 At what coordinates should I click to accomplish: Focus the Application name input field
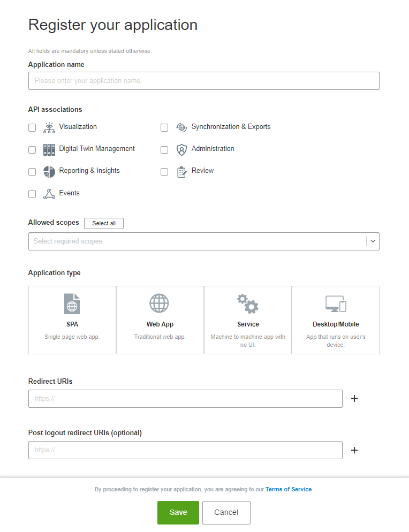(203, 81)
